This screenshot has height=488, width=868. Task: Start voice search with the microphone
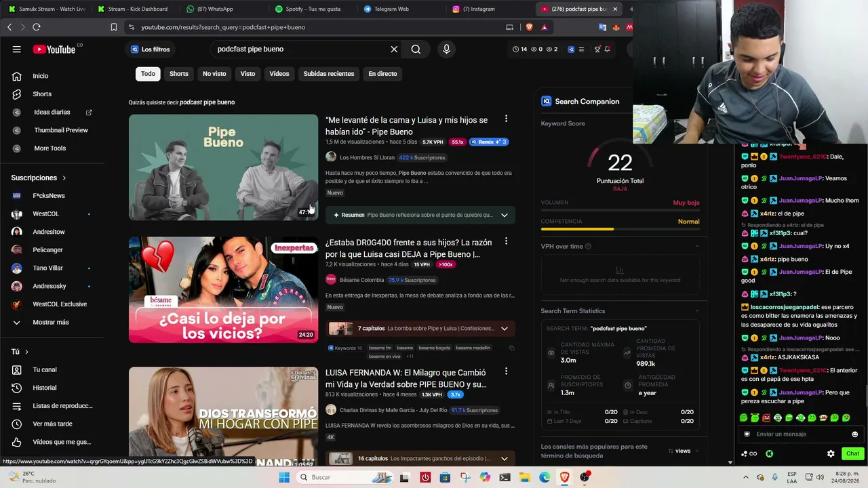tap(446, 49)
